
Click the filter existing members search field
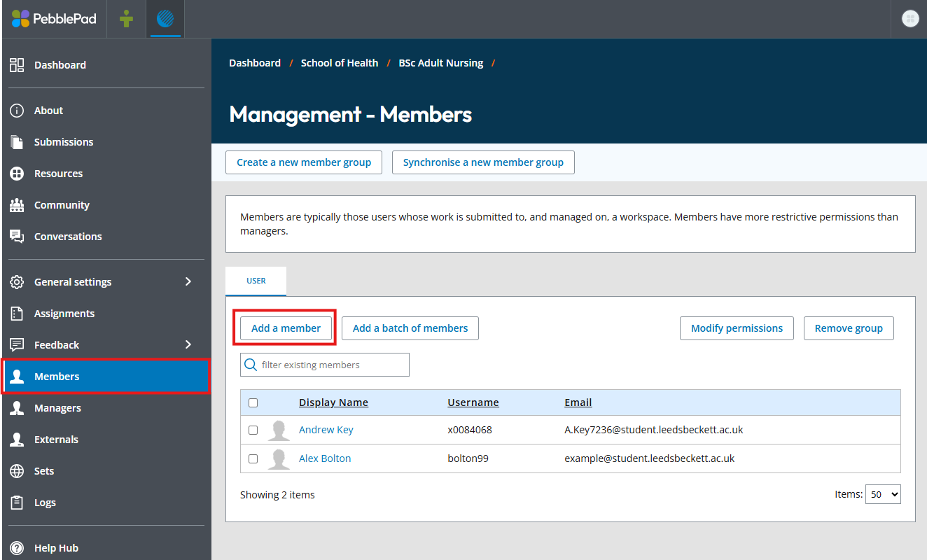tap(324, 364)
